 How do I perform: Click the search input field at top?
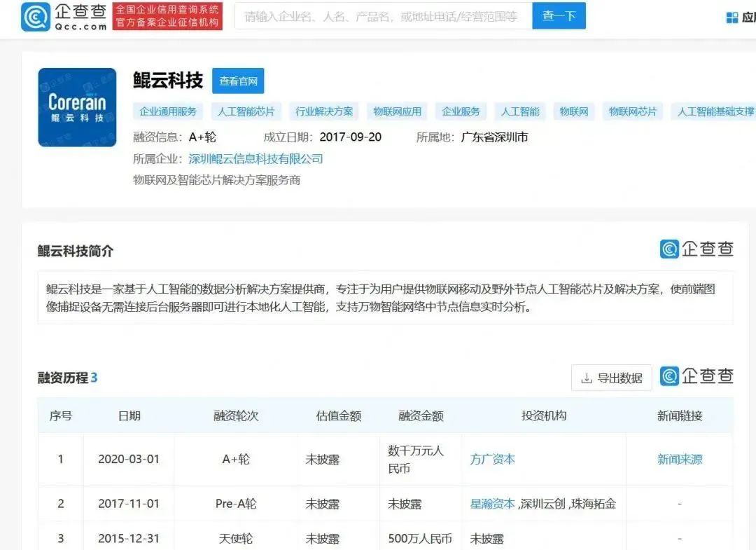point(381,15)
